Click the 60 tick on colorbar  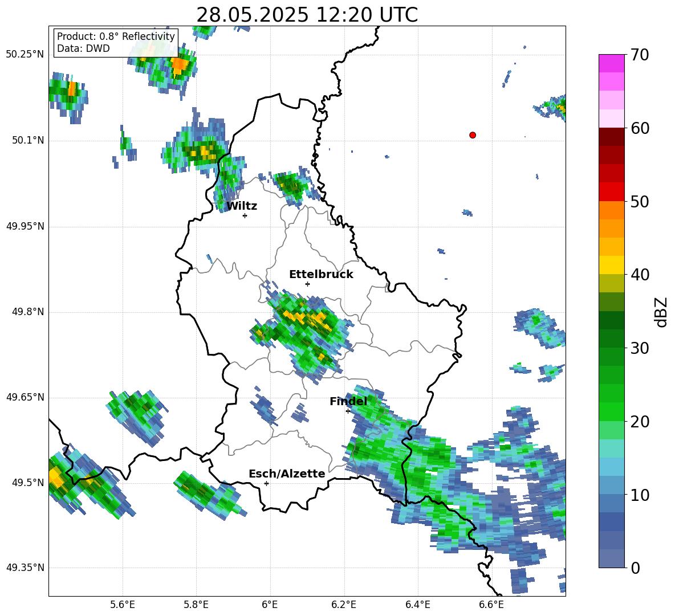640,128
